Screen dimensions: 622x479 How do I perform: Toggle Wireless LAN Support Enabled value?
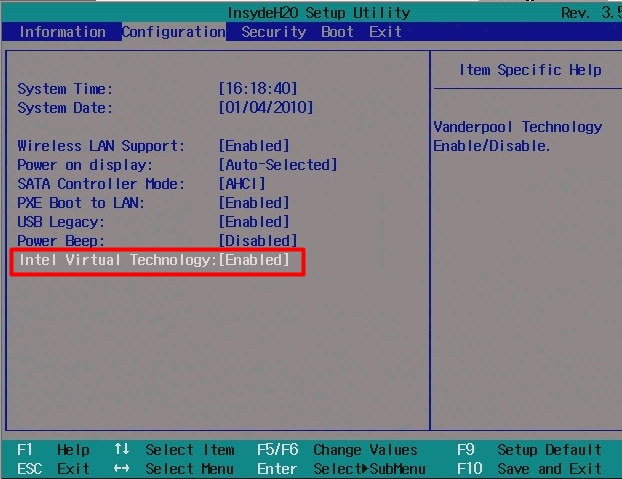click(254, 146)
